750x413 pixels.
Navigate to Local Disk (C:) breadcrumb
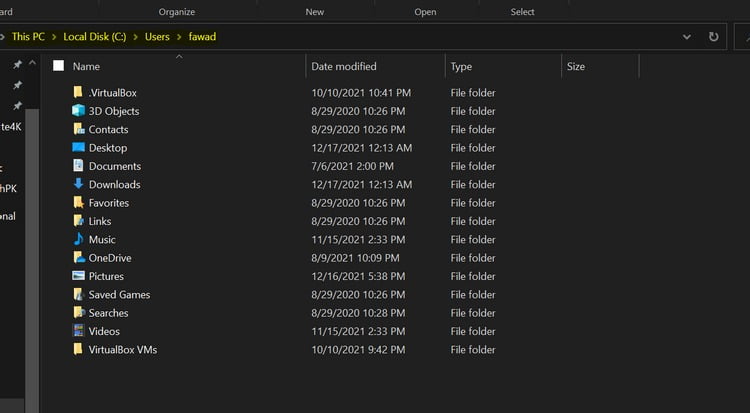click(95, 36)
